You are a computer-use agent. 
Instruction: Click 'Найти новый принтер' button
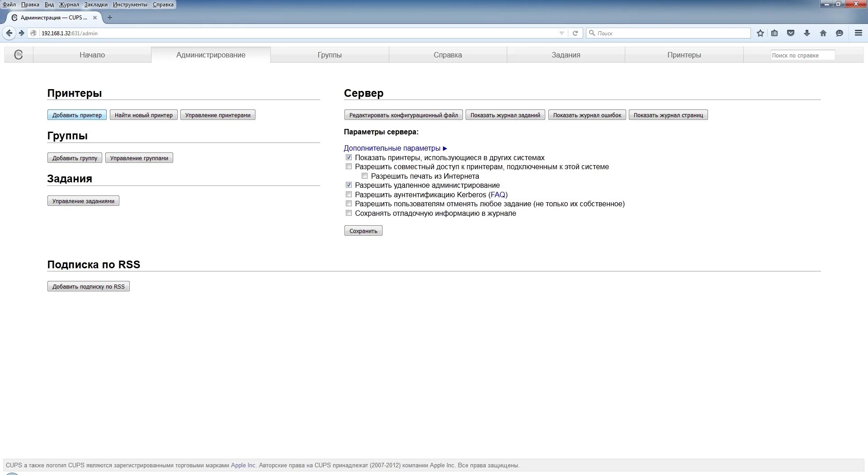pos(144,115)
